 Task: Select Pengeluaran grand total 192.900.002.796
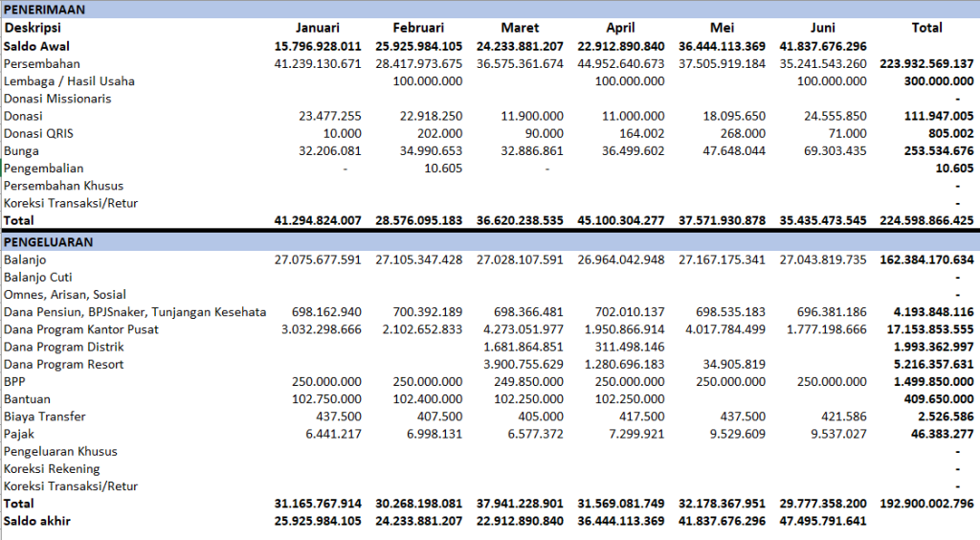point(926,503)
